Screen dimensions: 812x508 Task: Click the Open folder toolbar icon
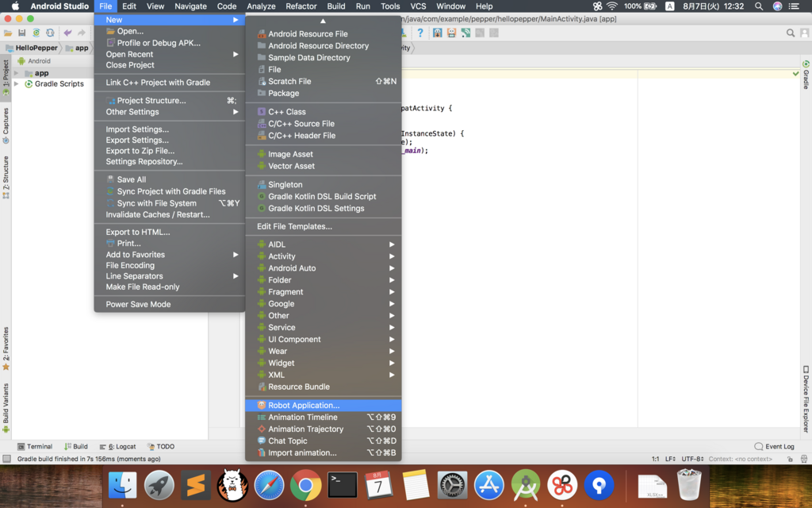pyautogui.click(x=8, y=33)
